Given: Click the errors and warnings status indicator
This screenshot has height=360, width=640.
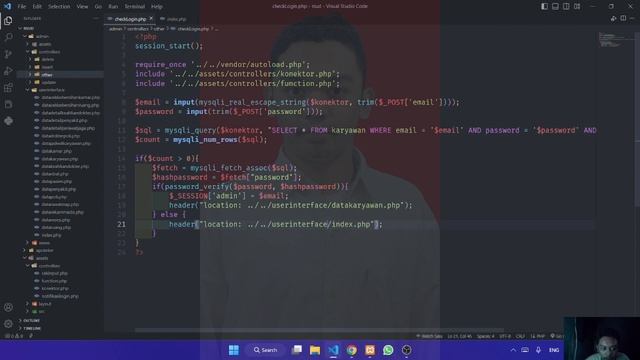Looking at the screenshot, I should (14, 336).
